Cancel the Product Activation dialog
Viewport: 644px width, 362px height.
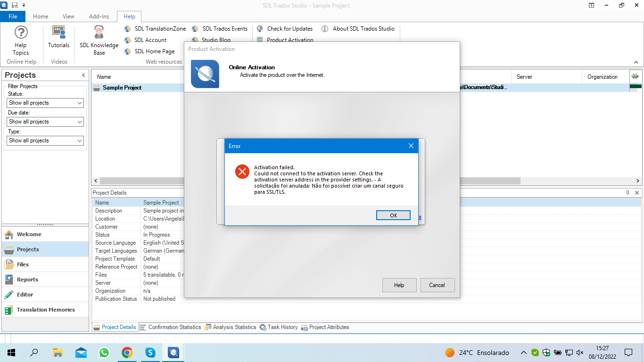tap(437, 285)
